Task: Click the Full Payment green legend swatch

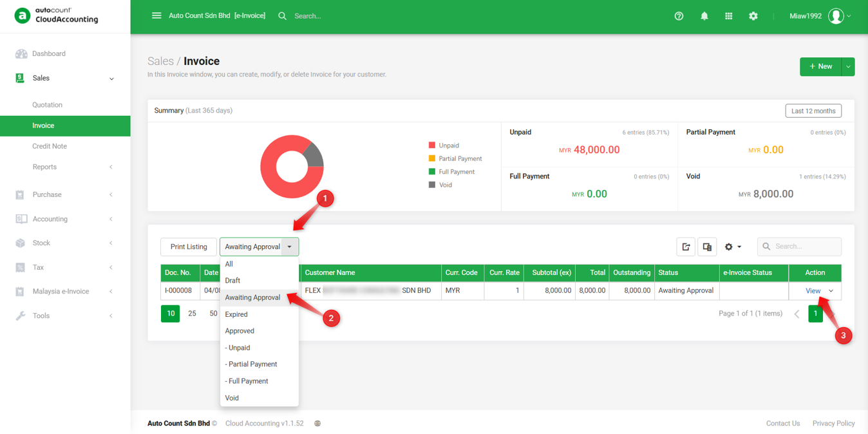Action: tap(432, 172)
